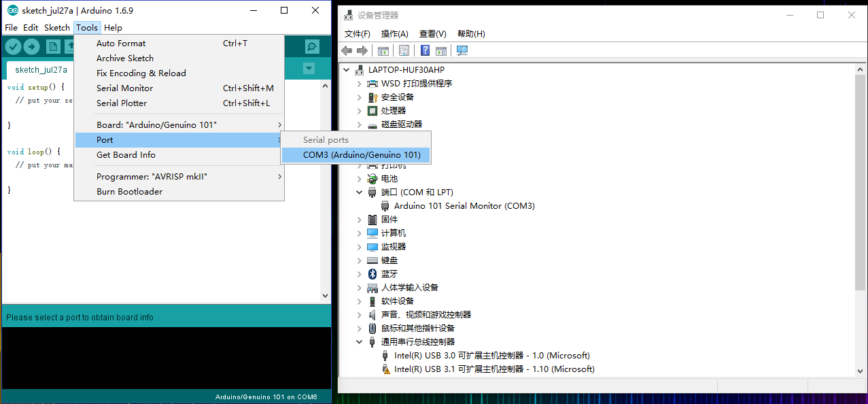
Task: Expand the 固件 node chevron
Action: [360, 219]
